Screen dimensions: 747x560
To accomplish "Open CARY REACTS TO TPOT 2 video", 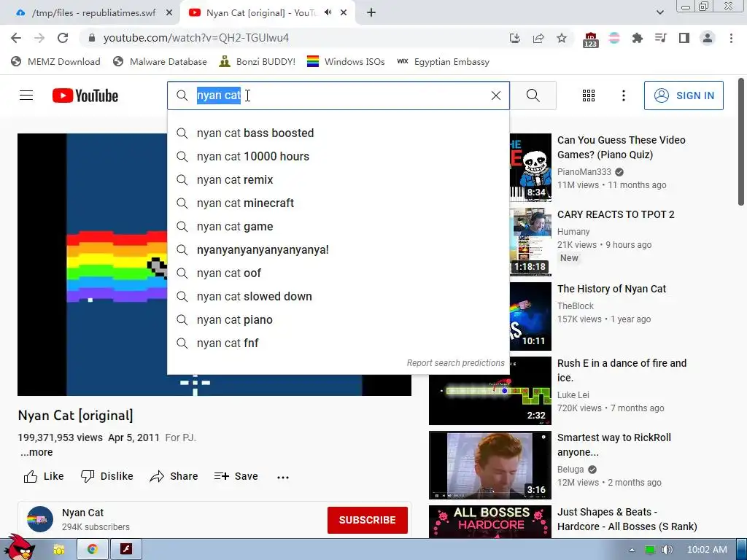I will pos(616,214).
